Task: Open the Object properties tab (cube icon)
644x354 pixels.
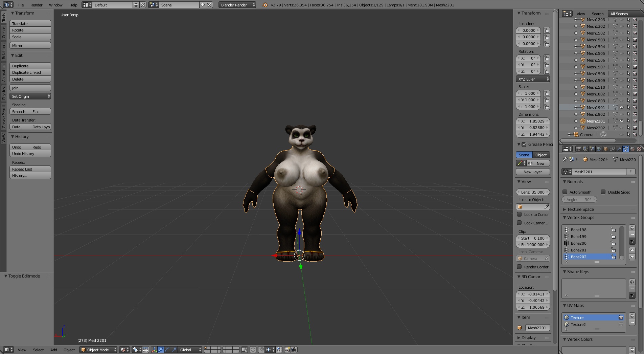Action: click(x=605, y=149)
